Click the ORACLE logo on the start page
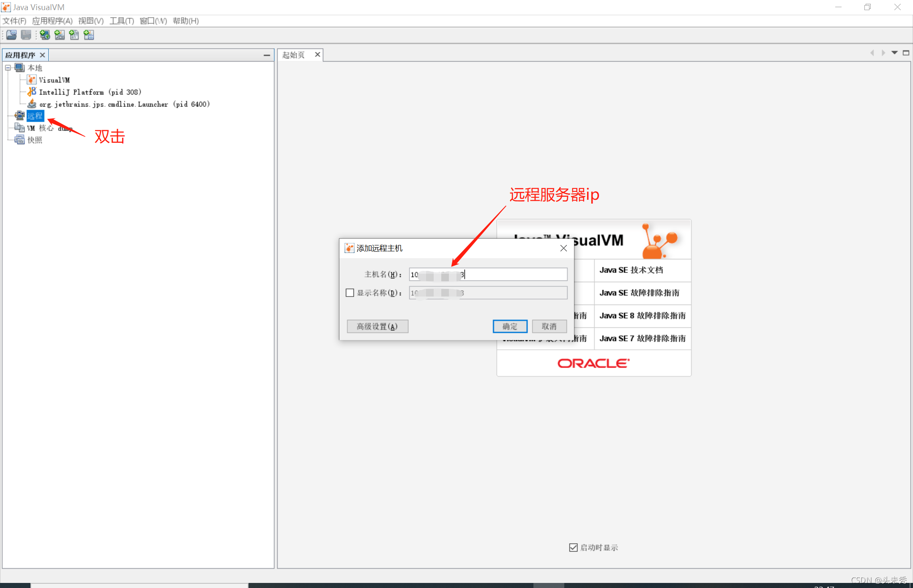Viewport: 913px width, 588px height. 594,363
